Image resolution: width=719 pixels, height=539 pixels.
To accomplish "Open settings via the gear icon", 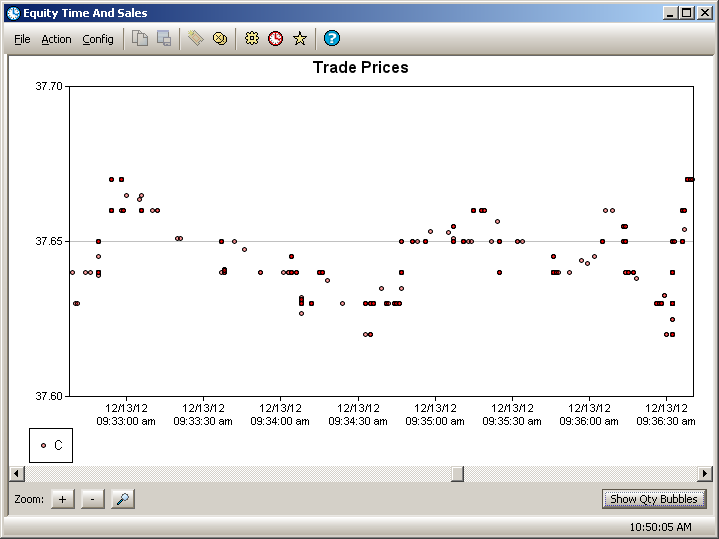I will pos(252,38).
